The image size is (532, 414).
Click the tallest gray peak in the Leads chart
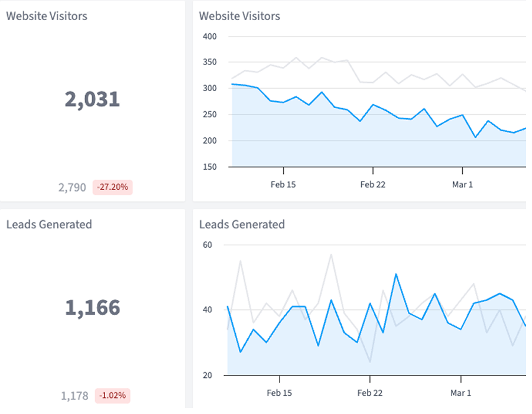pyautogui.click(x=331, y=254)
